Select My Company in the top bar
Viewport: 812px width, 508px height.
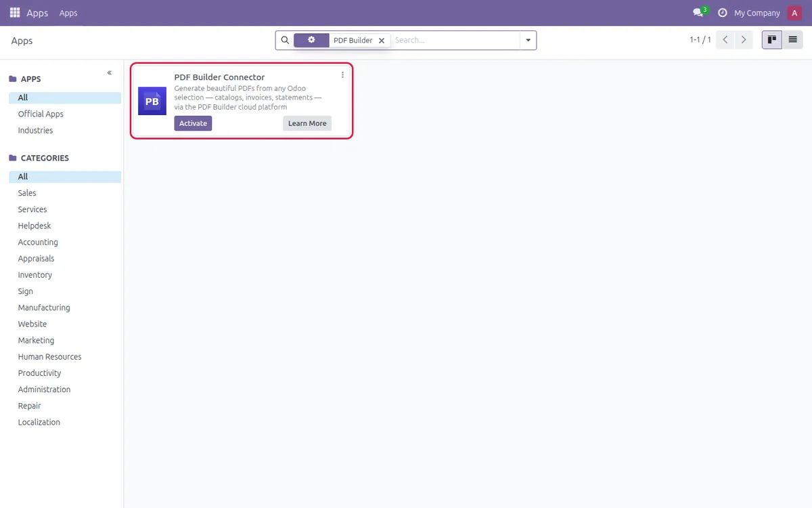757,13
